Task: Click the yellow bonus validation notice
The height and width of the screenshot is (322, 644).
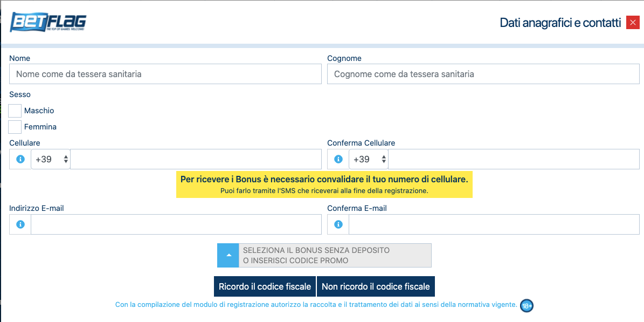Action: coord(324,184)
